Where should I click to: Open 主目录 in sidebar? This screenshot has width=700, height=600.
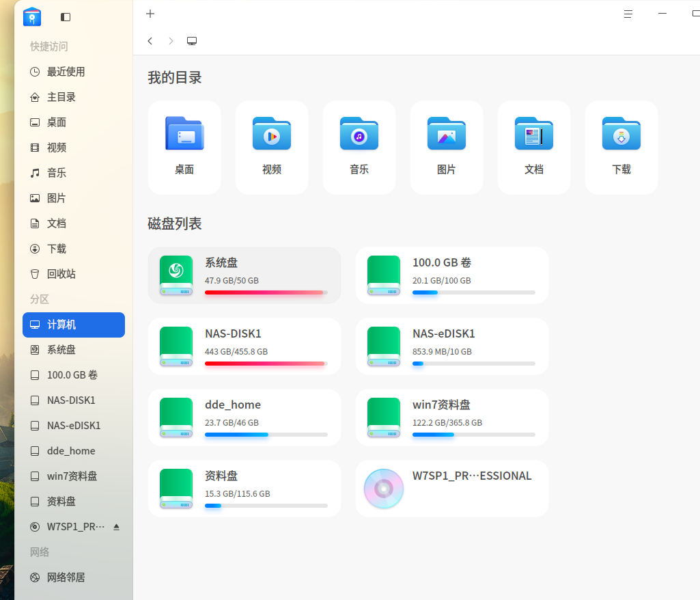(74, 97)
